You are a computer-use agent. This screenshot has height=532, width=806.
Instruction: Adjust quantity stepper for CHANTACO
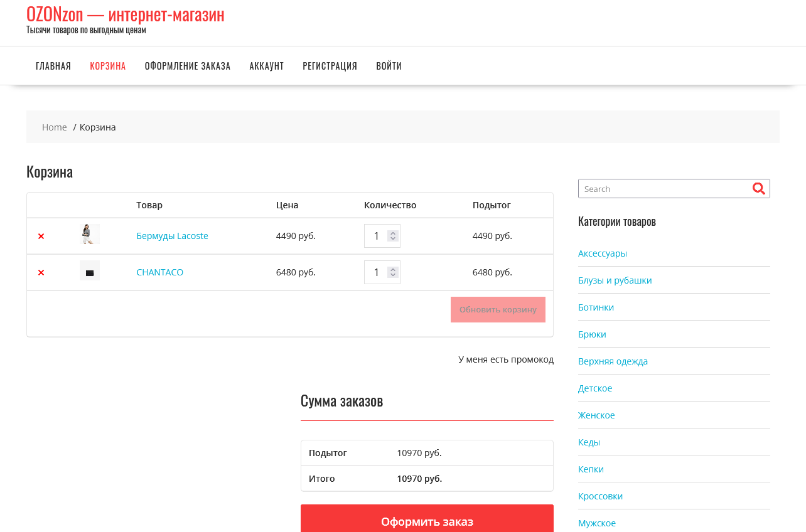(393, 272)
